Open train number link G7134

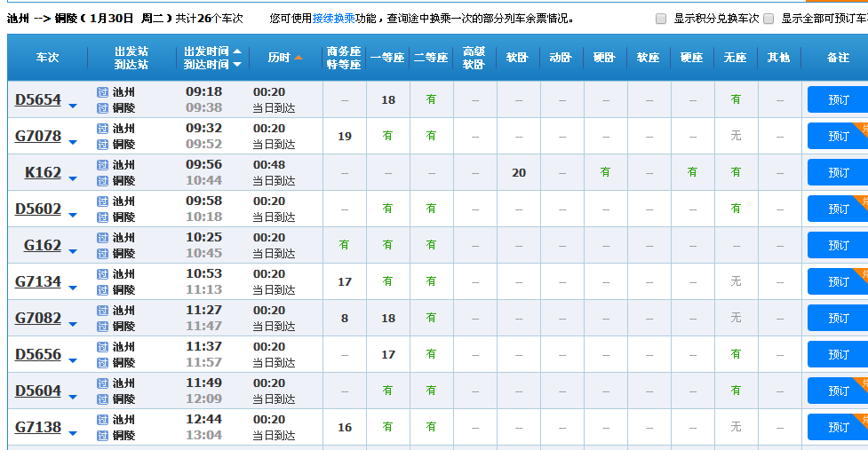click(x=38, y=281)
